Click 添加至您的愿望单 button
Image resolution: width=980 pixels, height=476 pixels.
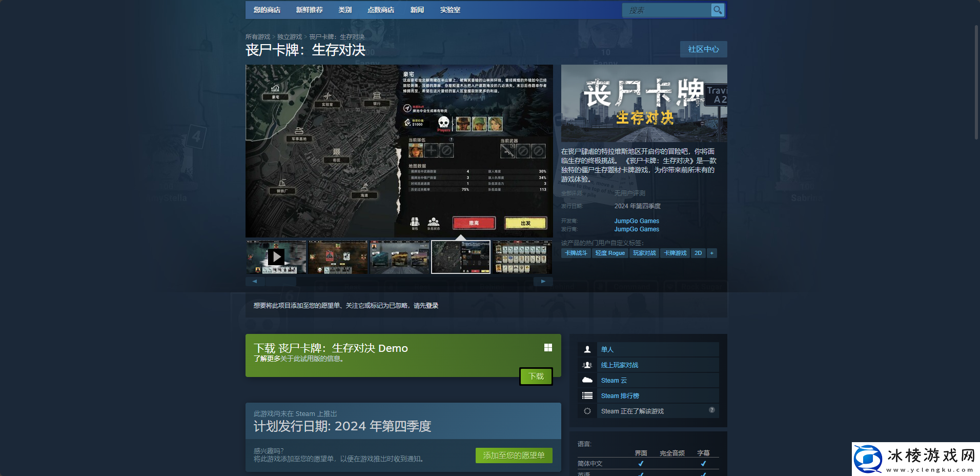514,455
